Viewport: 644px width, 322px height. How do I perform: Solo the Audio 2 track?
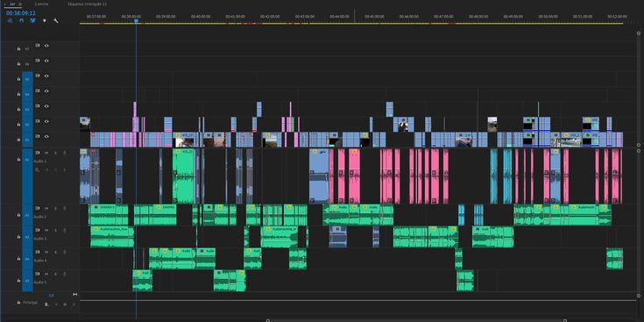55,208
